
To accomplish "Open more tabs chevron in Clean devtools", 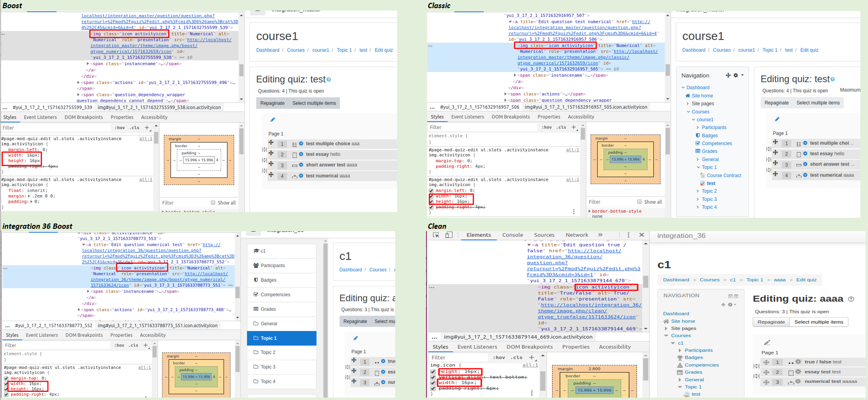I will (x=600, y=235).
